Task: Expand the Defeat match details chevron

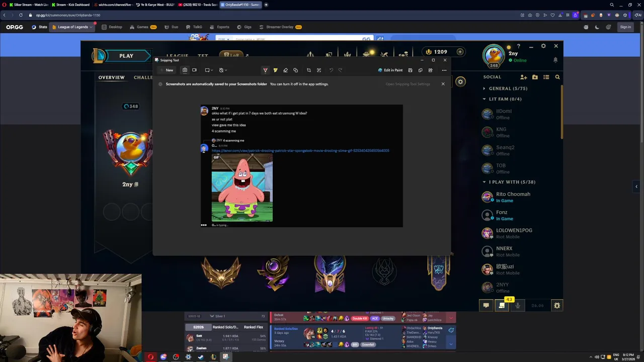Action: (x=451, y=318)
